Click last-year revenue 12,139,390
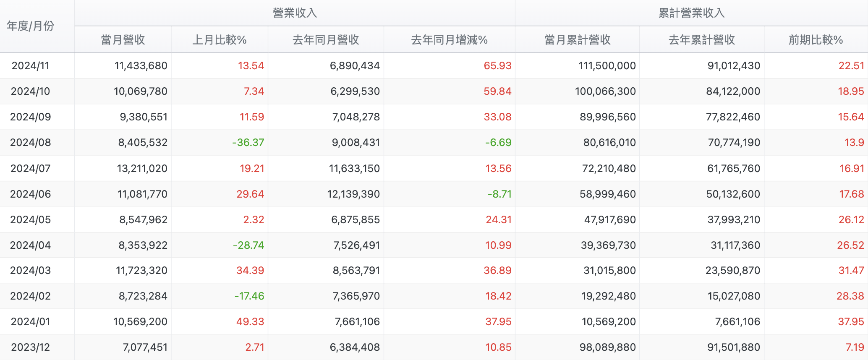The width and height of the screenshot is (868, 360). tap(354, 194)
